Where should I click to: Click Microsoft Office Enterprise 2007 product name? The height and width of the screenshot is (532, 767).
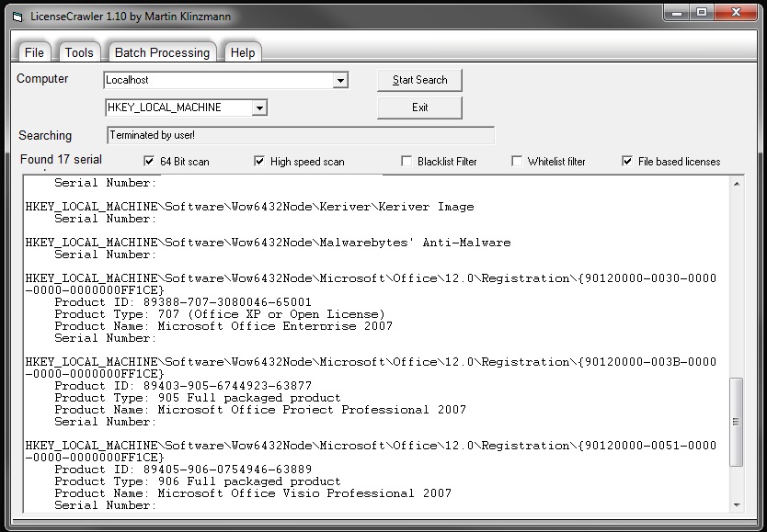pyautogui.click(x=275, y=326)
